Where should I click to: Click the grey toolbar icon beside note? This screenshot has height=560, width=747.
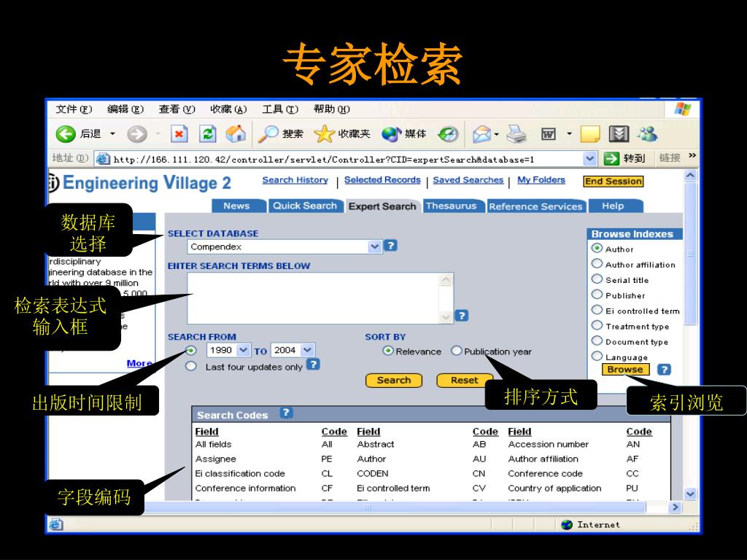619,134
